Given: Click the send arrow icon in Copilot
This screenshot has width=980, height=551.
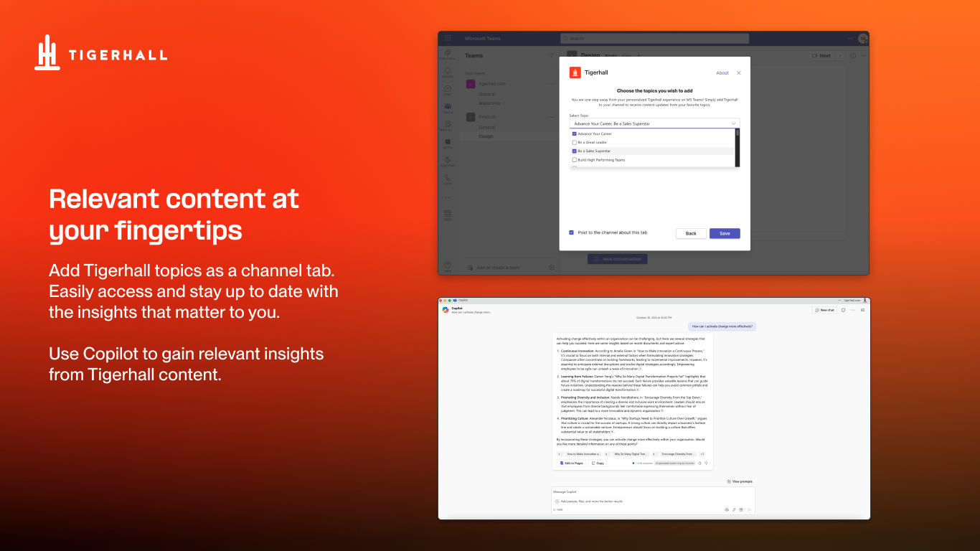Looking at the screenshot, I should 749,509.
